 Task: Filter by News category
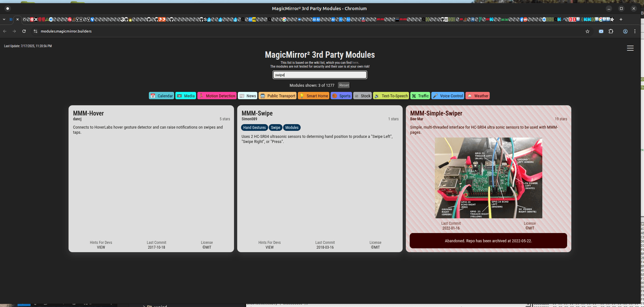tap(247, 96)
